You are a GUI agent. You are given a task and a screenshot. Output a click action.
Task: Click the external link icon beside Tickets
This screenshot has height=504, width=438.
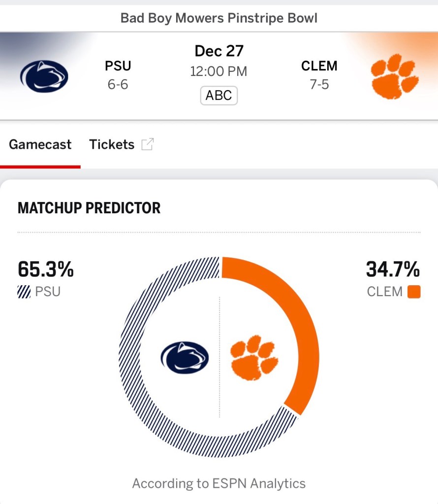[x=147, y=144]
